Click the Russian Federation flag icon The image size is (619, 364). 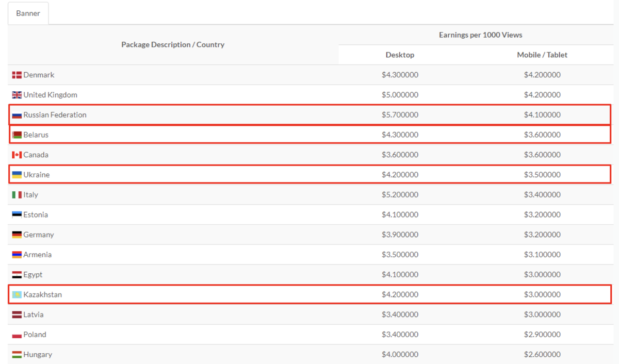pos(17,115)
